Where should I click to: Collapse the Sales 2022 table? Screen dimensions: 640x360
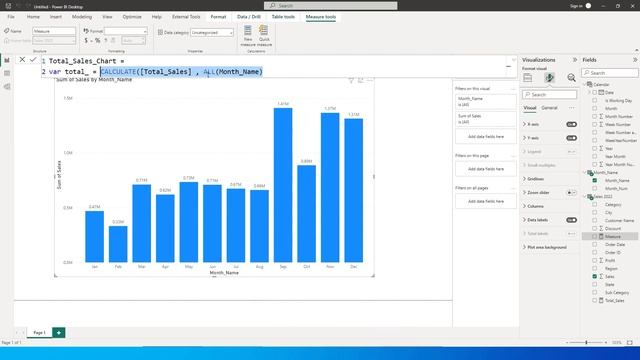pyautogui.click(x=584, y=197)
